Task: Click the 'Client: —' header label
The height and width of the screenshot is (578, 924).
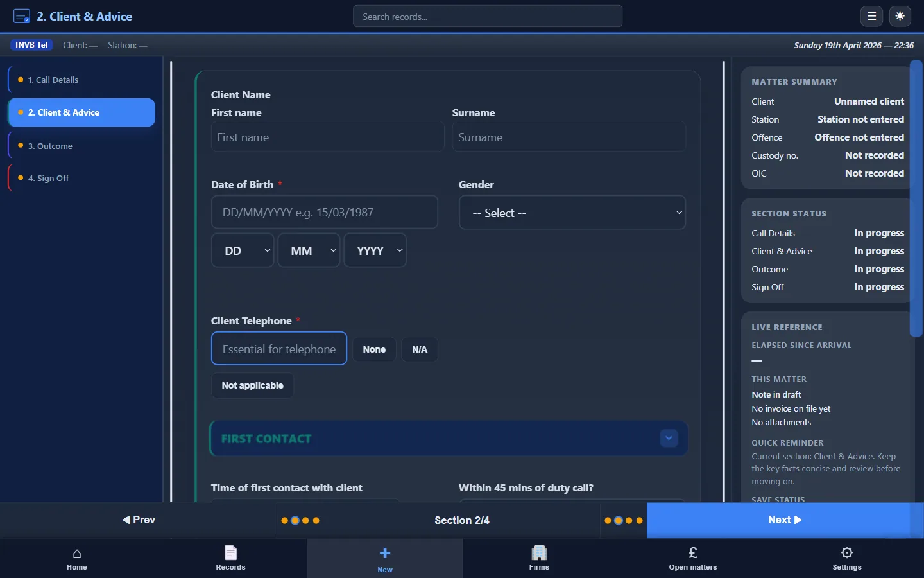Action: coord(80,45)
